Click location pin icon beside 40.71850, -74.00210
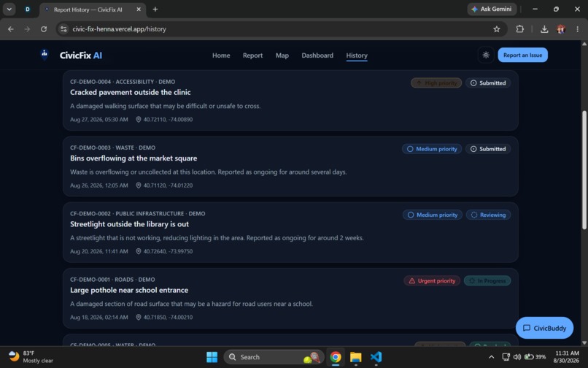Image resolution: width=588 pixels, height=368 pixels. [x=139, y=317]
